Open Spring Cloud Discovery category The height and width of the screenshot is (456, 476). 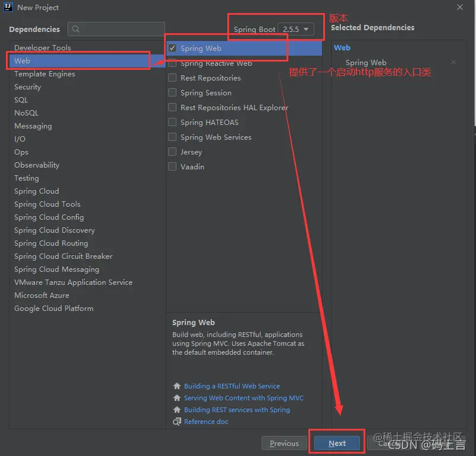click(87, 230)
